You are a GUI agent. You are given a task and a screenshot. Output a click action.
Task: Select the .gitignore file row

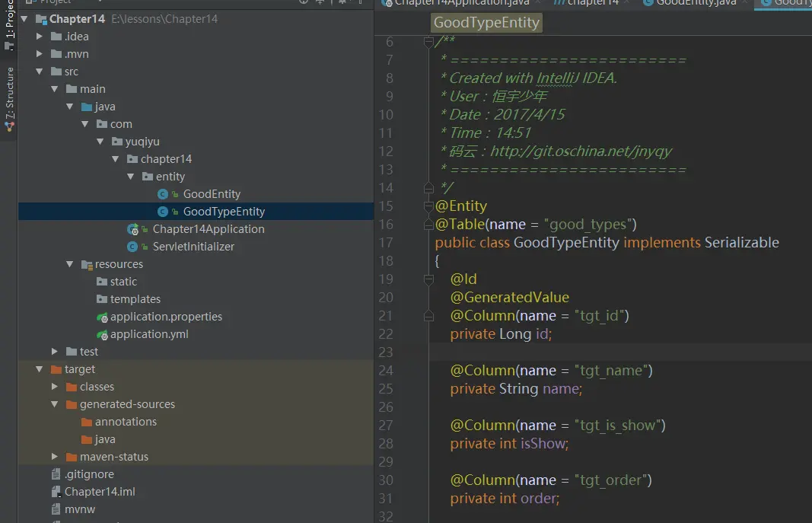[x=196, y=474]
